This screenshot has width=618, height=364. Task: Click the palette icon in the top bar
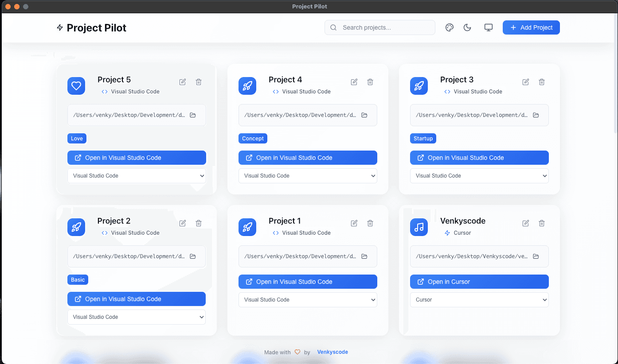click(x=449, y=27)
